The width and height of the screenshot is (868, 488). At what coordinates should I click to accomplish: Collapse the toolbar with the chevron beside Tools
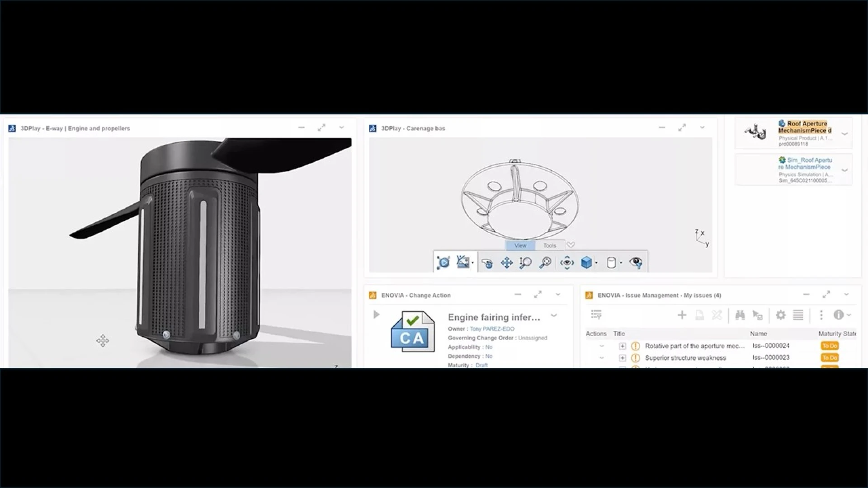point(571,245)
